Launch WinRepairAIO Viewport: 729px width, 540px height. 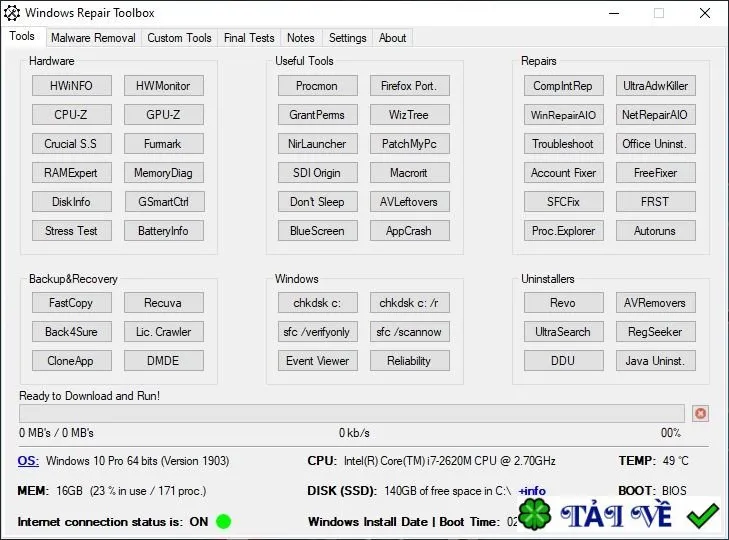(x=563, y=114)
